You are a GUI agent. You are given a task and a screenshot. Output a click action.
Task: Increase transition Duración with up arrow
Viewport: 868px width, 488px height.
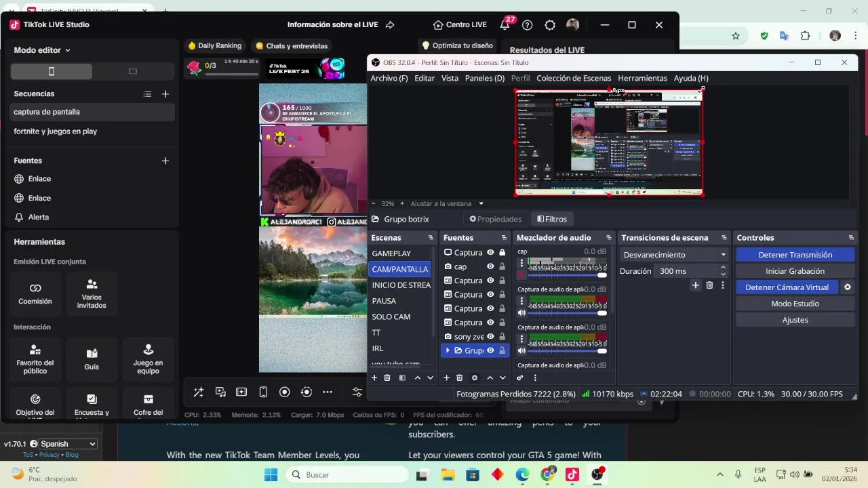(x=723, y=268)
